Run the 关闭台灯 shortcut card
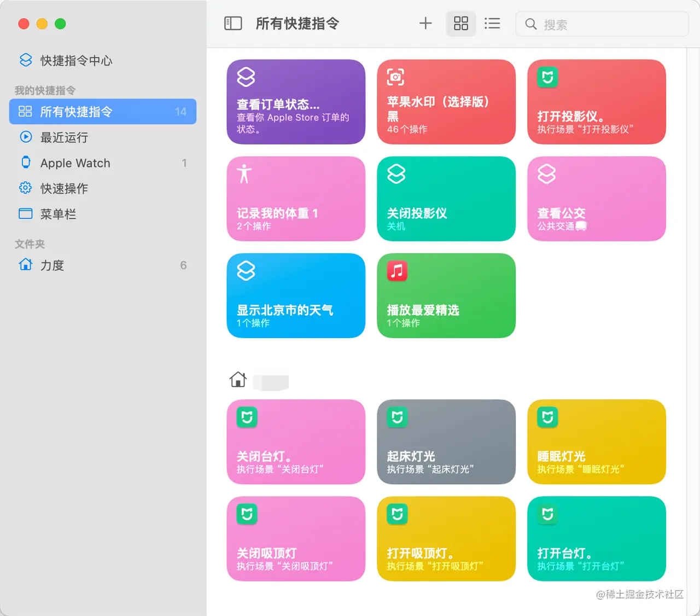700x616 pixels. tap(296, 442)
